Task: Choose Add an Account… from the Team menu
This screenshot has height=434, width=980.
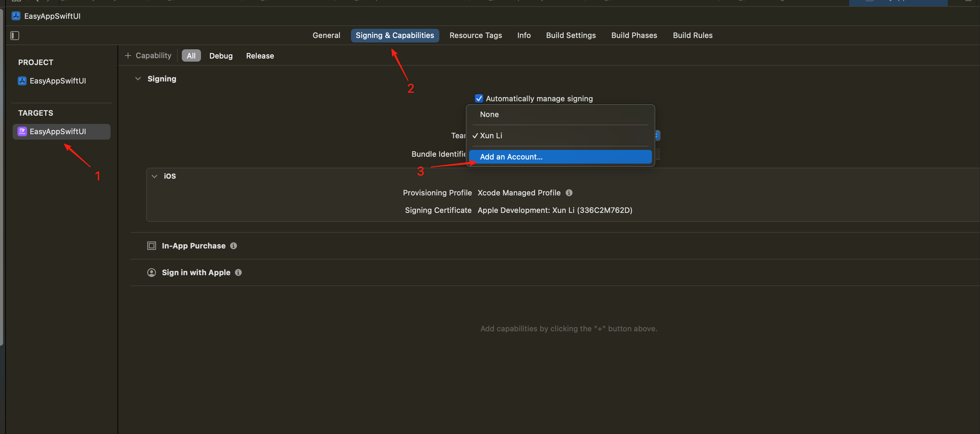Action: pyautogui.click(x=511, y=157)
